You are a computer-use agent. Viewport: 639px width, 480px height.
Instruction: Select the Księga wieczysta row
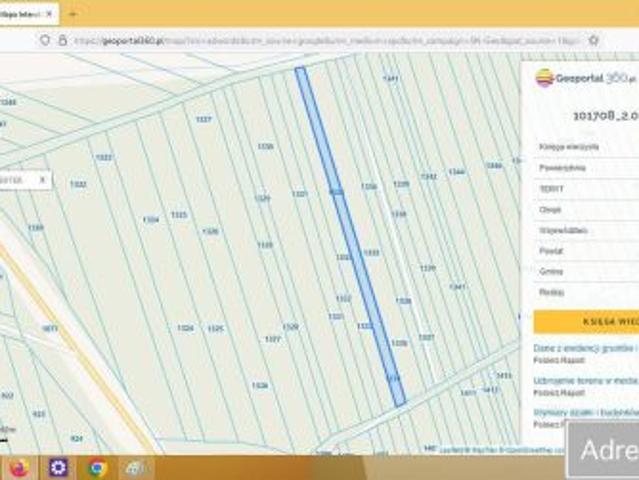[x=586, y=147]
